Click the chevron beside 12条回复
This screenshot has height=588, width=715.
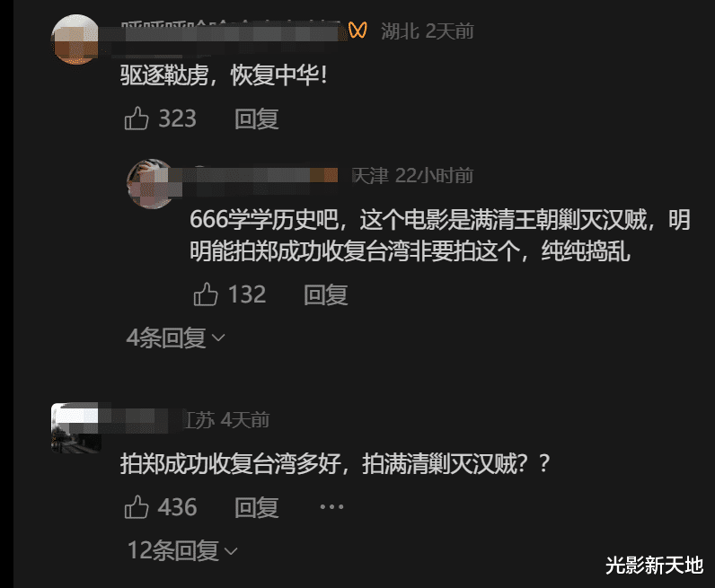coord(231,551)
